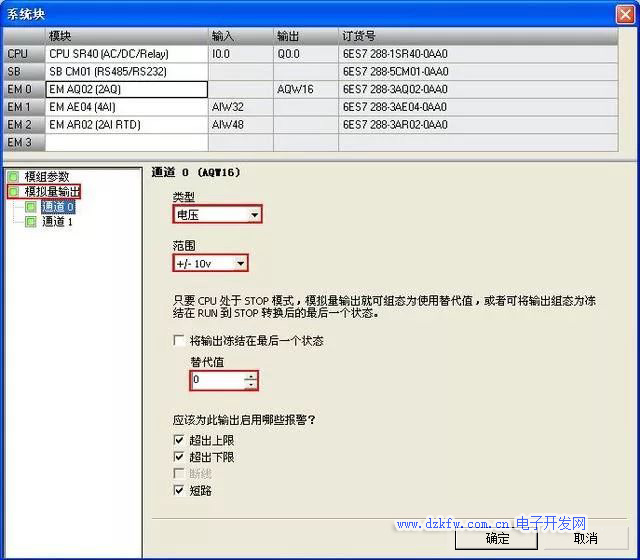Uncheck the 超出上限 alarm checkbox

click(179, 440)
